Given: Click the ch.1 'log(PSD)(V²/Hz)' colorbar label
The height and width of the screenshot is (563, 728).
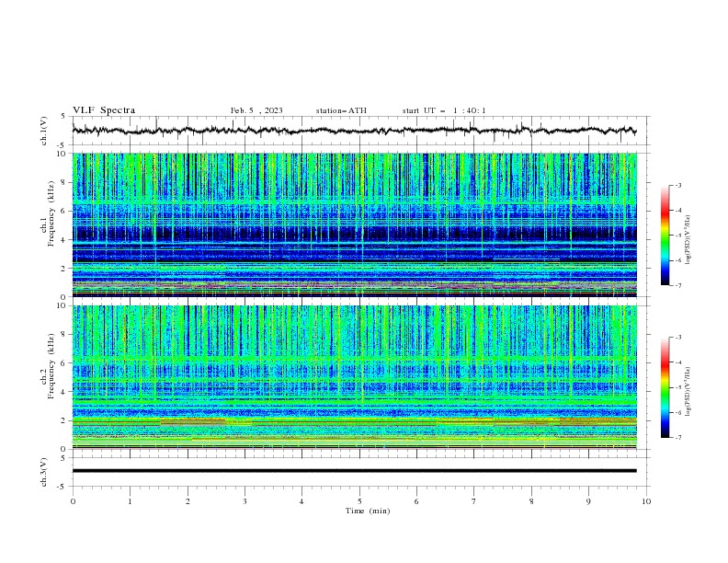Looking at the screenshot, I should click(688, 240).
